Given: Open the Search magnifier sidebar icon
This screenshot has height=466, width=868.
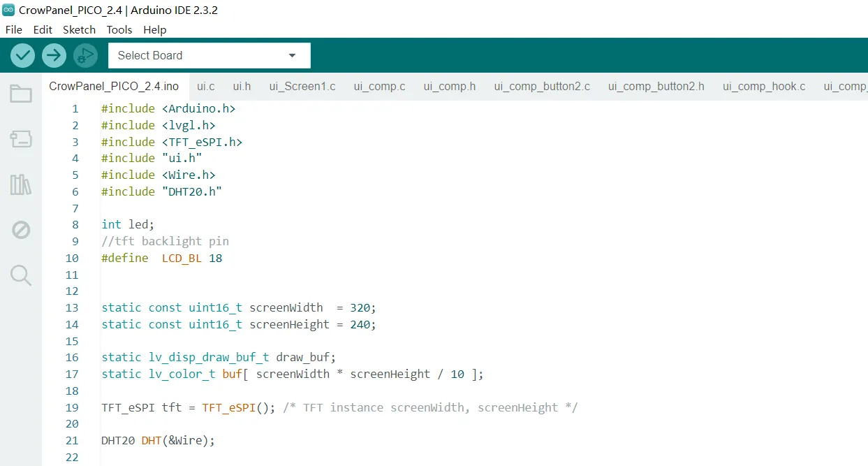Looking at the screenshot, I should [x=21, y=275].
